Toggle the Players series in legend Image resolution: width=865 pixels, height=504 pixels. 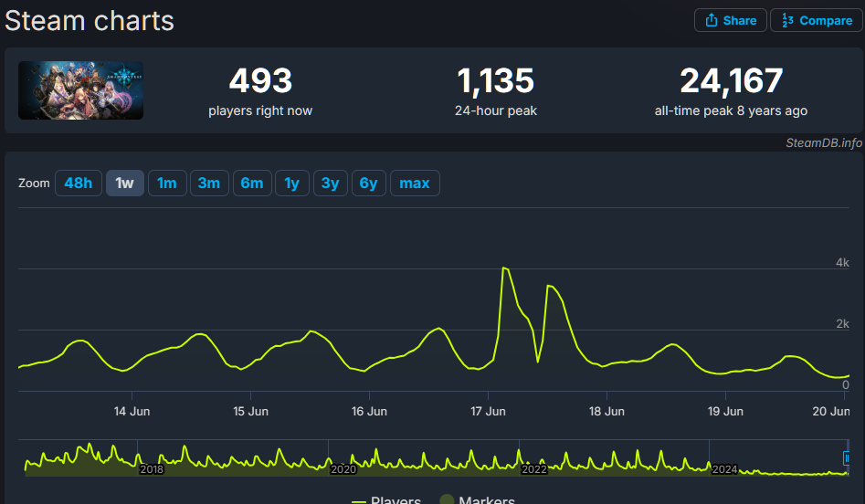click(x=386, y=499)
